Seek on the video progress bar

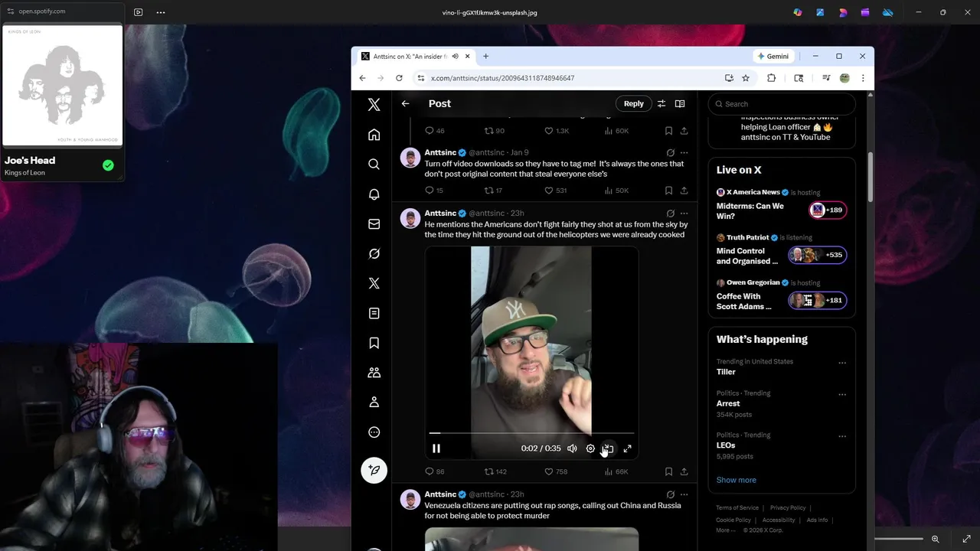(x=531, y=433)
